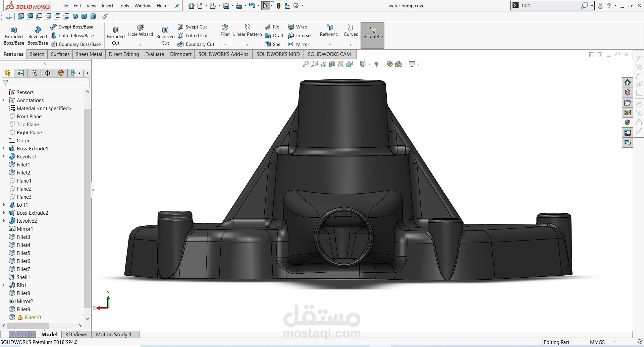Click the feature tree filter field

[46, 83]
